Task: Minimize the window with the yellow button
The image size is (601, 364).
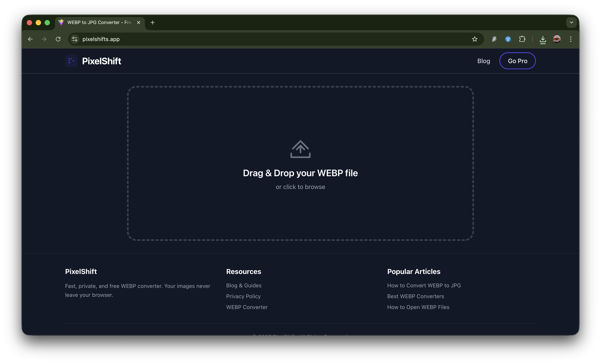Action: 38,22
